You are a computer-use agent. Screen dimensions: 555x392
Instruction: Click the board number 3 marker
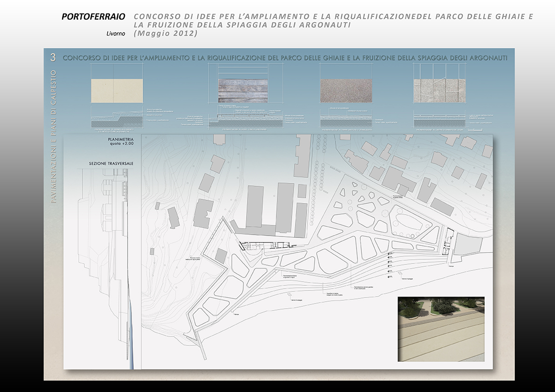click(53, 58)
